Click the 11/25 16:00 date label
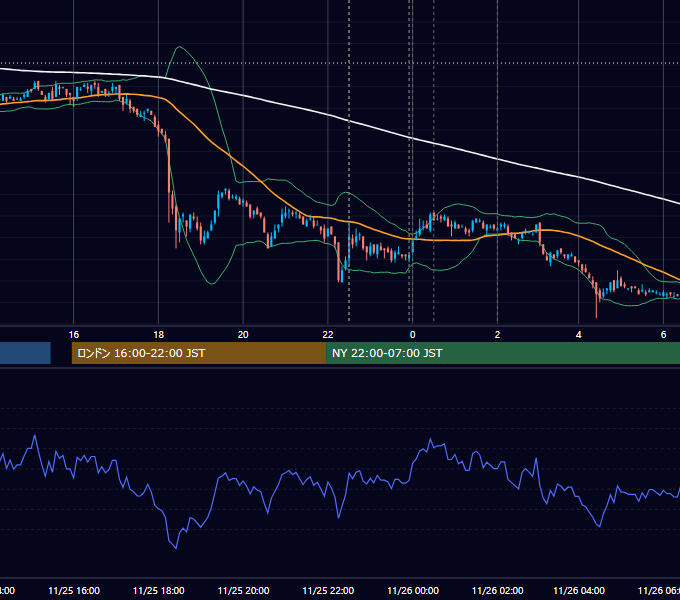Screen dimensions: 680x600 (x=74, y=590)
